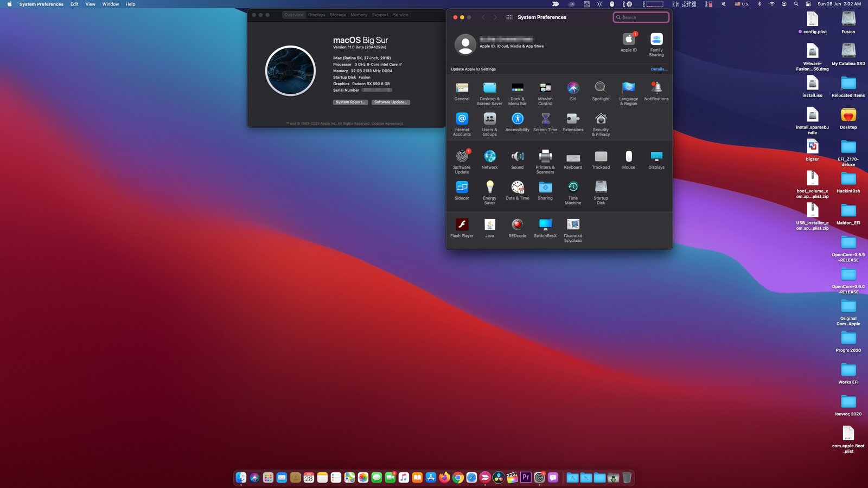Click the user account avatar
The width and height of the screenshot is (868, 488).
(x=465, y=44)
